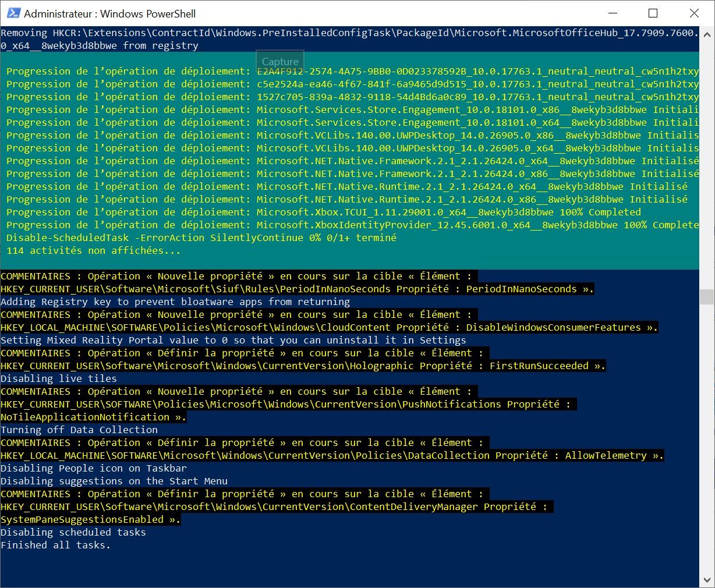Close the PowerShell window

[694, 13]
